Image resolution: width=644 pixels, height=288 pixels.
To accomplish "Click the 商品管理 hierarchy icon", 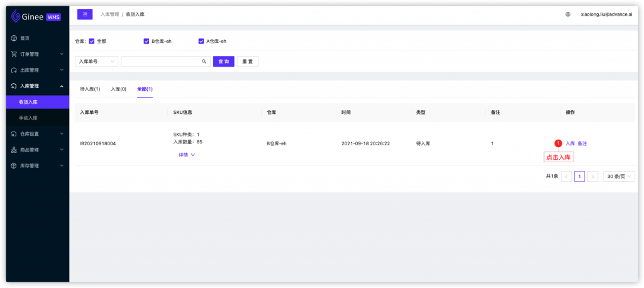I will (14, 150).
